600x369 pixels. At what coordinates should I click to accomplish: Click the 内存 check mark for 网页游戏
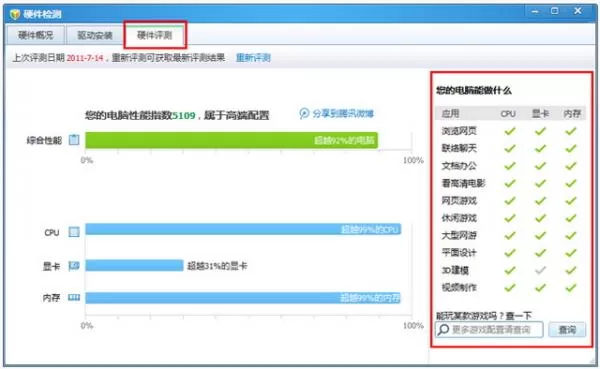point(571,201)
